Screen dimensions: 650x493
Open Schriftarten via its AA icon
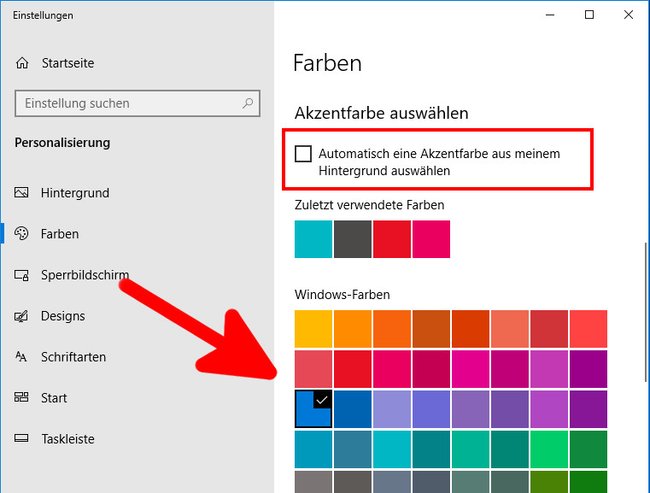[21, 357]
